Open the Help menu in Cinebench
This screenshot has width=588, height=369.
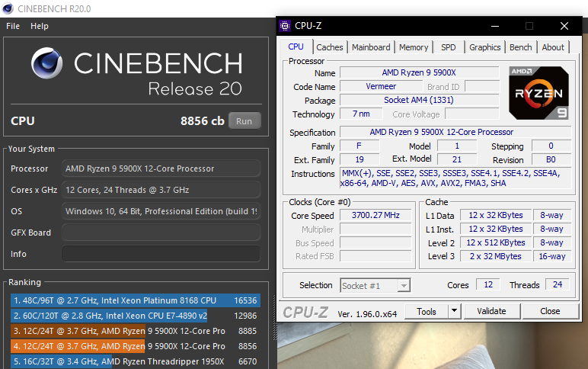[x=40, y=26]
